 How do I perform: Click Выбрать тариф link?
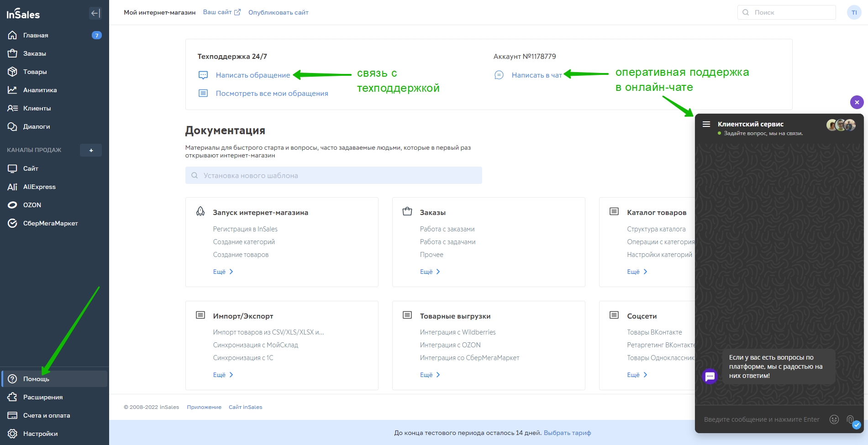567,433
